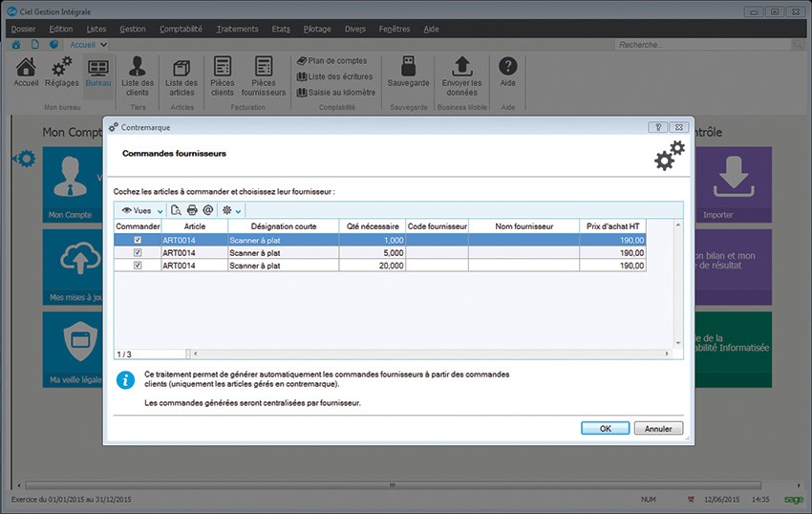Click the Annuler button
Screen dimensions: 812x514
tap(658, 429)
